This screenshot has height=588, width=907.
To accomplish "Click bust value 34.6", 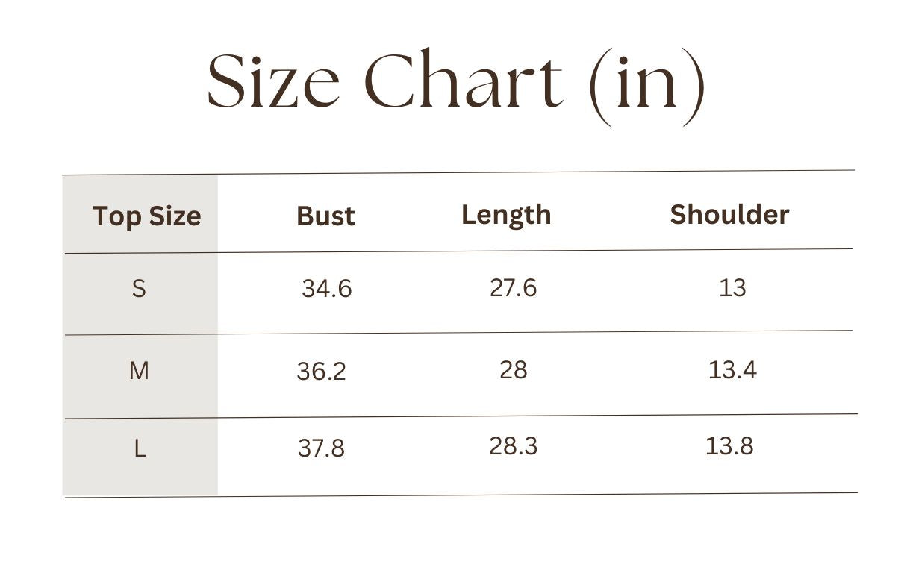I will (x=326, y=289).
